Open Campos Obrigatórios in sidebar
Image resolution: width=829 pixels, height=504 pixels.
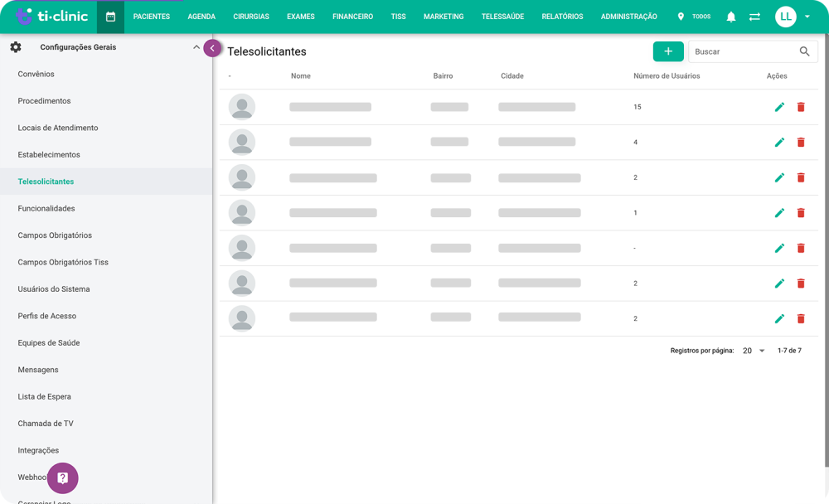tap(55, 235)
